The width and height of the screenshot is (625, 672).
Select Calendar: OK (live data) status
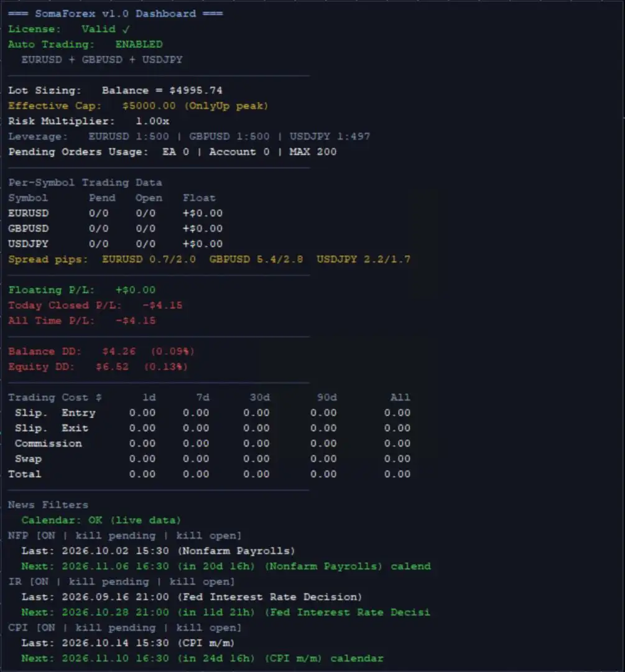[101, 521]
